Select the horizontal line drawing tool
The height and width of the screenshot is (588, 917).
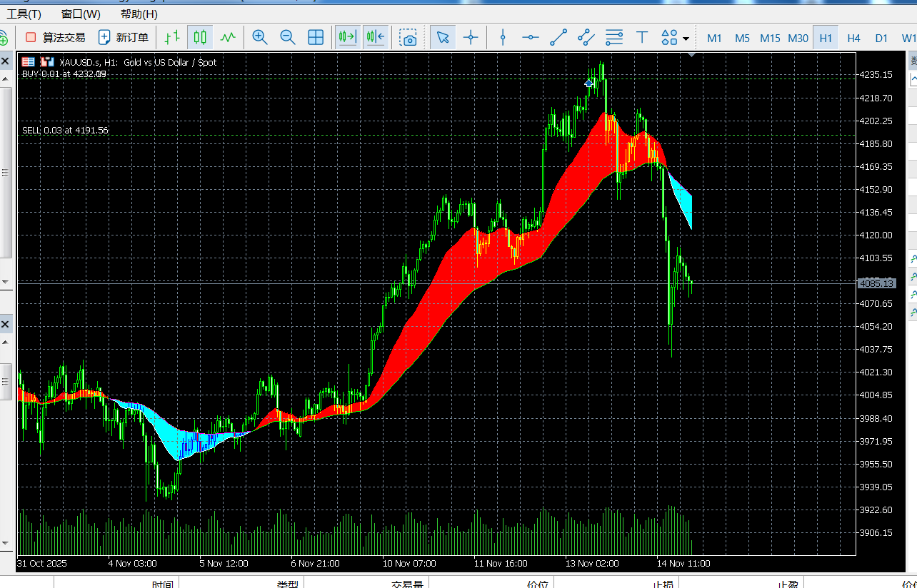[x=531, y=38]
